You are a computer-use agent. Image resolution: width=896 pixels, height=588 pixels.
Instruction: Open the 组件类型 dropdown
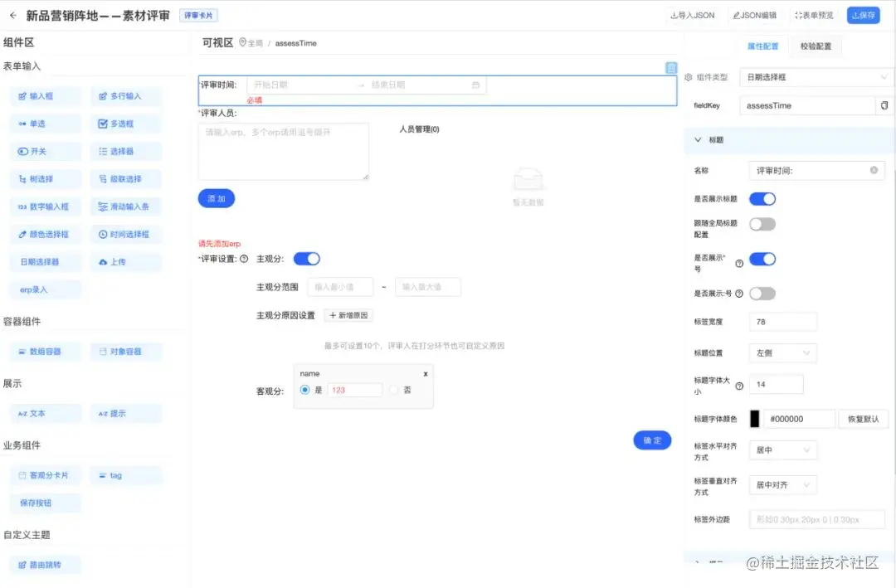pyautogui.click(x=816, y=77)
